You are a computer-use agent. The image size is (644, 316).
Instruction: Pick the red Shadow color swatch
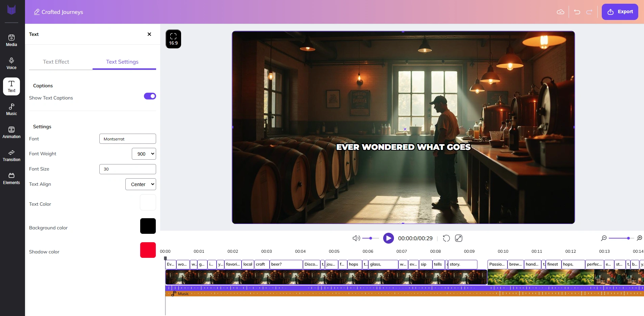click(148, 250)
